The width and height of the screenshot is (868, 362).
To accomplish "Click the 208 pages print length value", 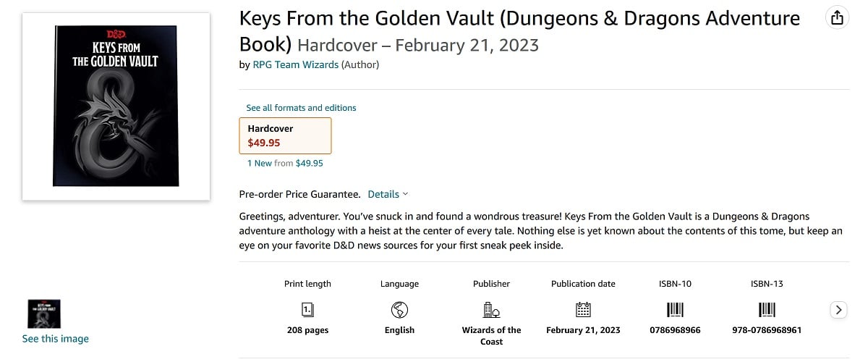I will click(307, 330).
